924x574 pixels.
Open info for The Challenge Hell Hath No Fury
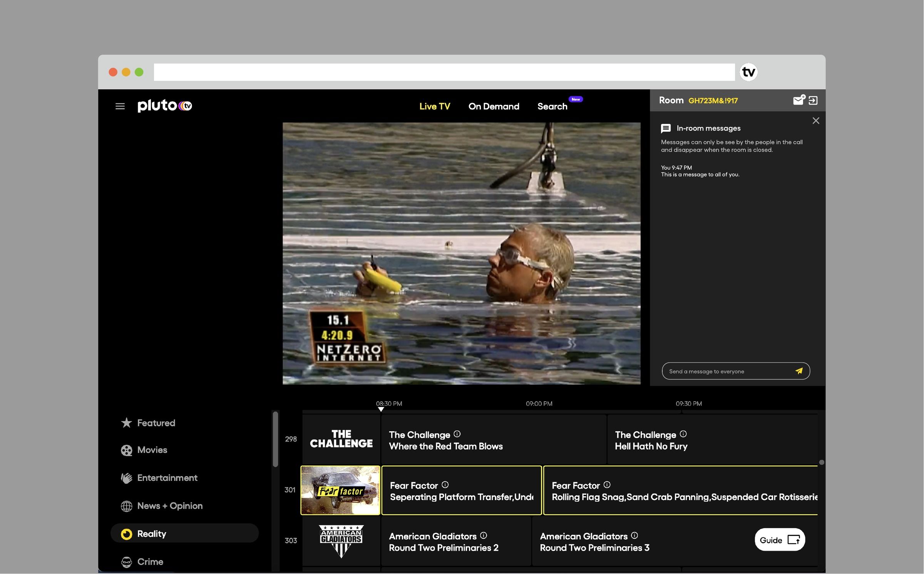pos(683,434)
